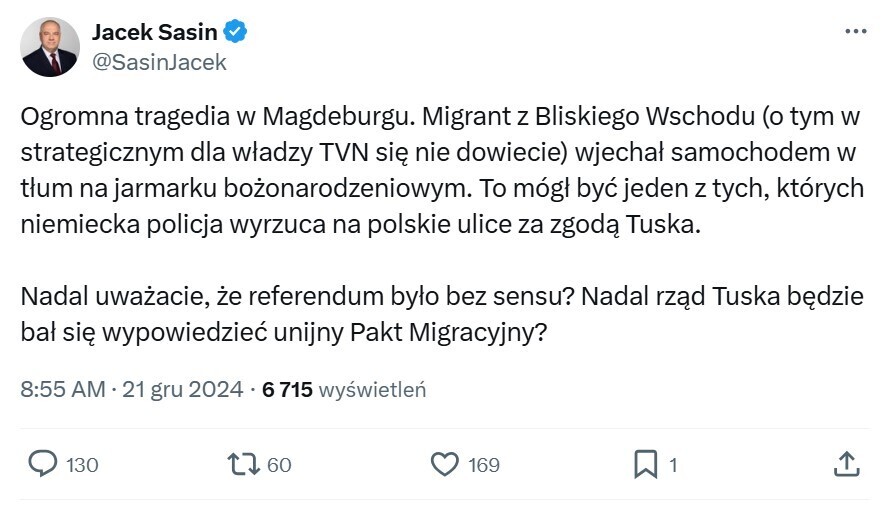Open Jacek Sasin's profile picture
This screenshot has width=883, height=507.
(x=50, y=47)
